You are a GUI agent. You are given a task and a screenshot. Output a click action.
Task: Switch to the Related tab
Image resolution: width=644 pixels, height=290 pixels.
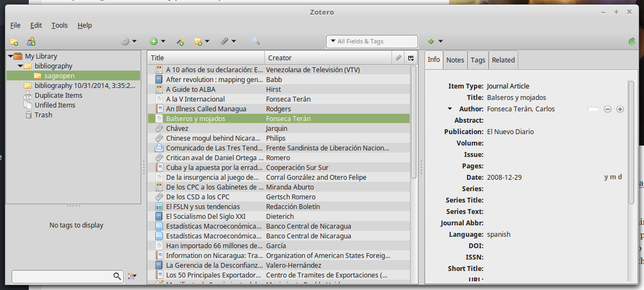click(x=503, y=60)
